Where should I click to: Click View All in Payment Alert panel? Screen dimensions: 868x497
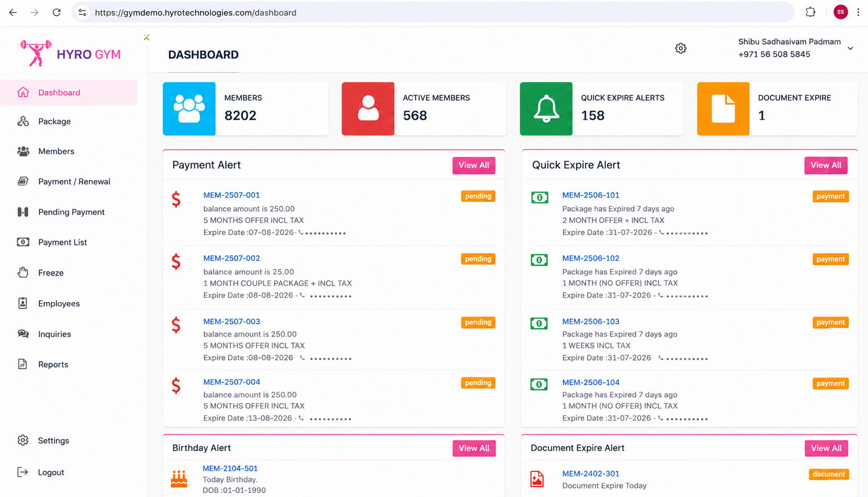click(x=474, y=165)
